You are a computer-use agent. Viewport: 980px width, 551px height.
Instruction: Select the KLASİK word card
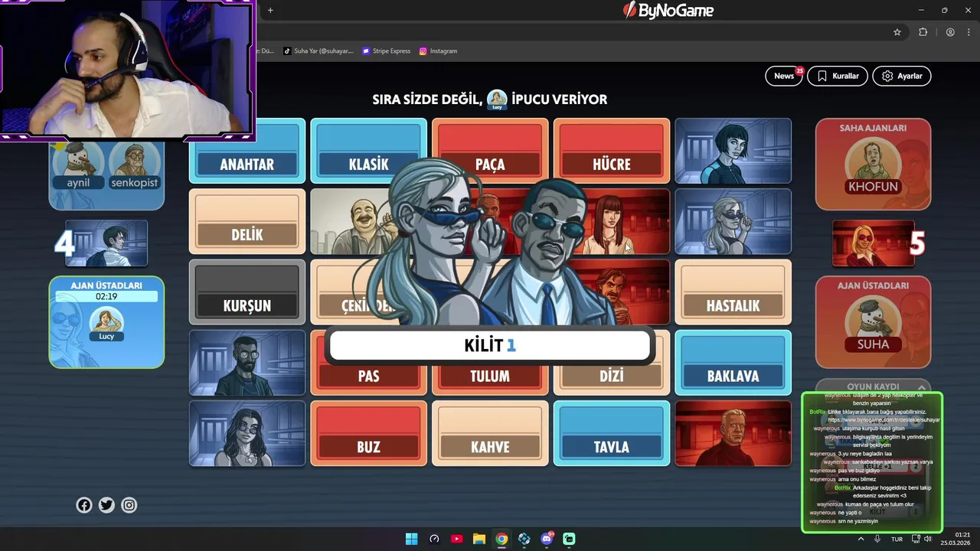click(368, 151)
